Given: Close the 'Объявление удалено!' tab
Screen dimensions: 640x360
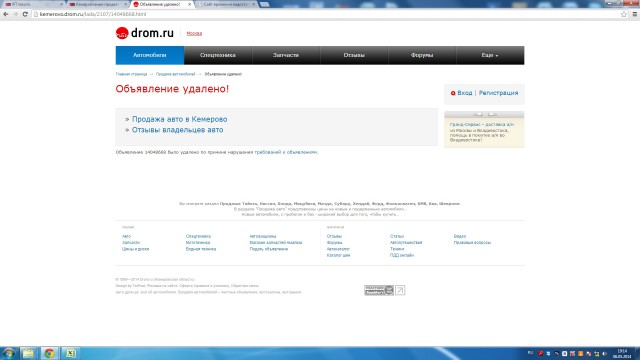Looking at the screenshot, I should coord(189,4).
